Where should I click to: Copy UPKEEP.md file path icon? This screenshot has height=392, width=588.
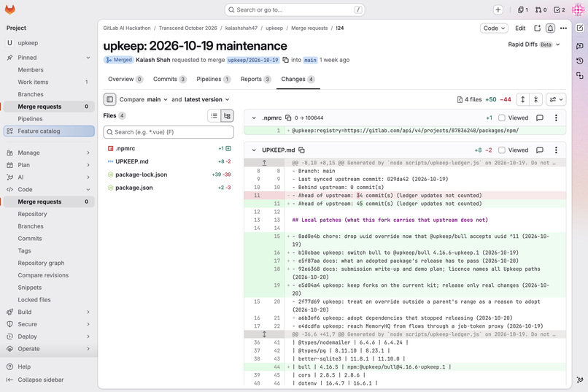(x=301, y=150)
